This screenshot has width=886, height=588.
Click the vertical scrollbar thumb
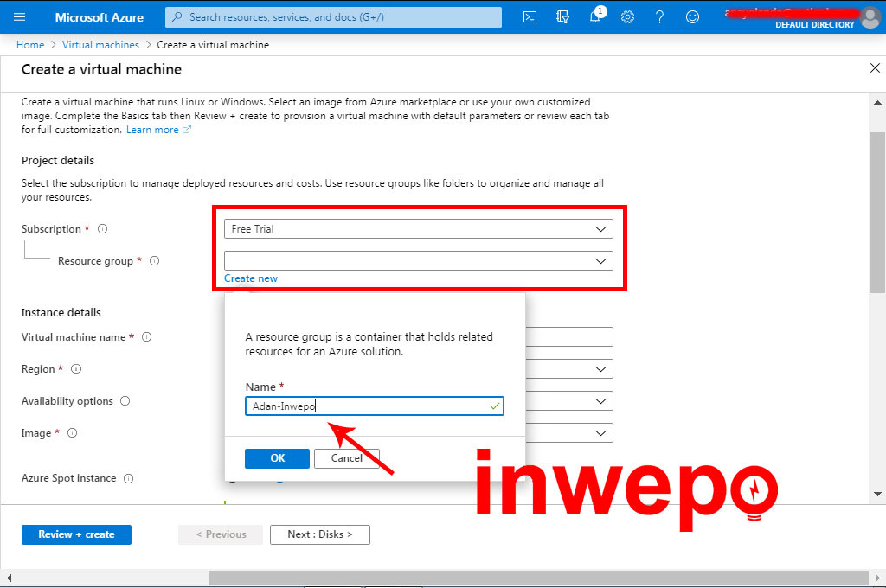coord(877,212)
